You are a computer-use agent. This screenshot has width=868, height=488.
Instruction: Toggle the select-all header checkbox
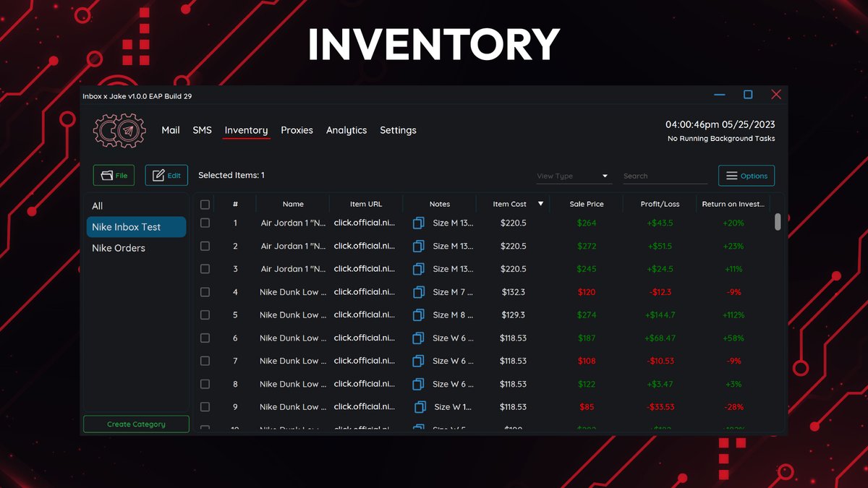coord(205,205)
